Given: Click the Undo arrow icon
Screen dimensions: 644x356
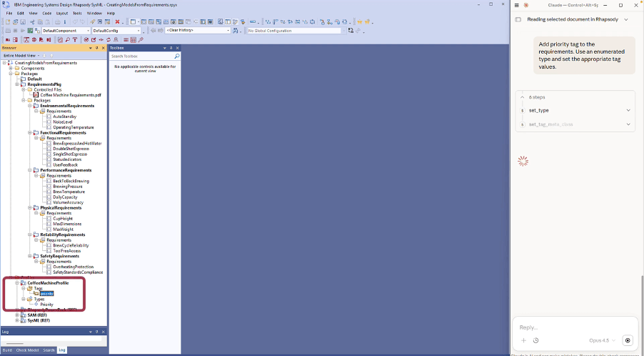Looking at the screenshot, I should pos(75,21).
